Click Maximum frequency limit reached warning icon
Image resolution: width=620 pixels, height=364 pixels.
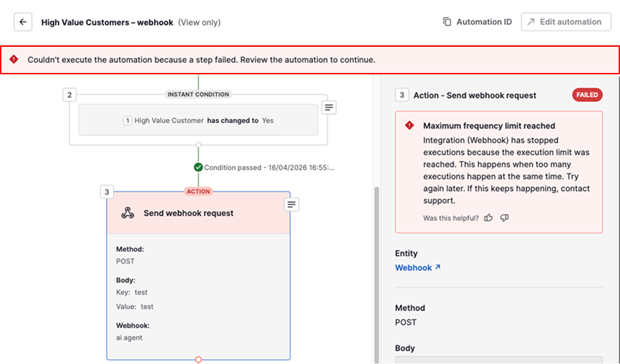[409, 126]
